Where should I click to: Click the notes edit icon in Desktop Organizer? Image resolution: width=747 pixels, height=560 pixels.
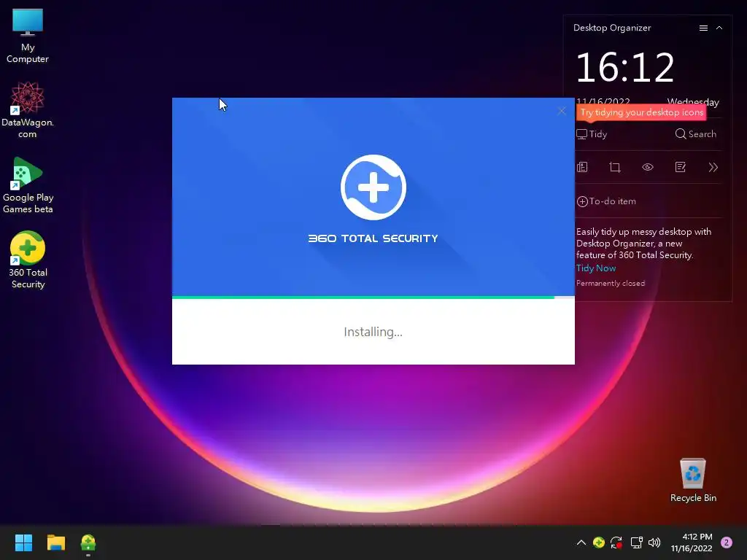coord(681,167)
